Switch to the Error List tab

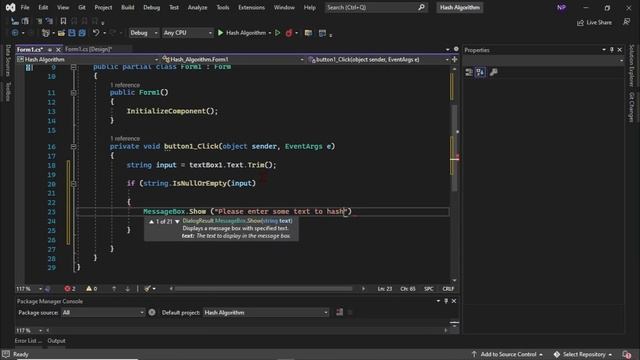pos(28,341)
